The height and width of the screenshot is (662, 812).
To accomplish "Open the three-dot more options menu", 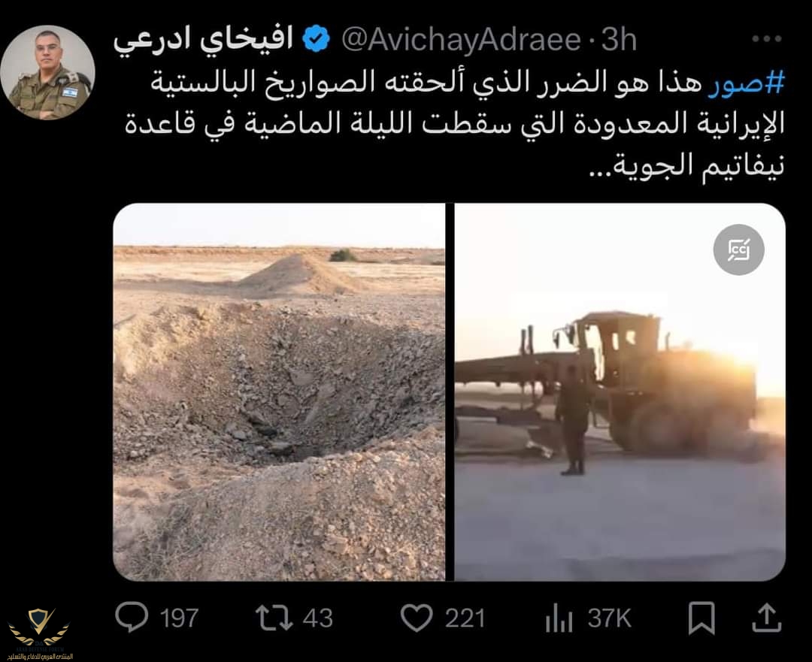I will [x=766, y=39].
